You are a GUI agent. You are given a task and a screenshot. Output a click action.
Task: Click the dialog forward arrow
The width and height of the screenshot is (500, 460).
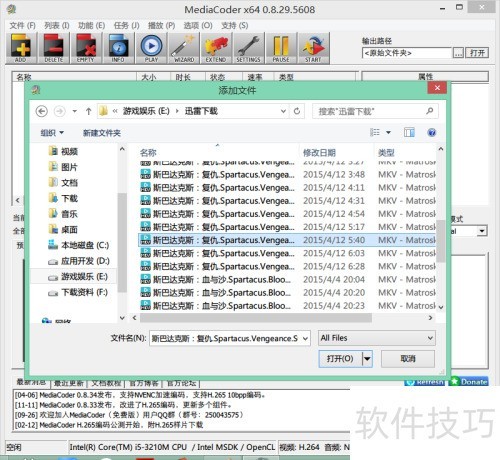[x=60, y=111]
